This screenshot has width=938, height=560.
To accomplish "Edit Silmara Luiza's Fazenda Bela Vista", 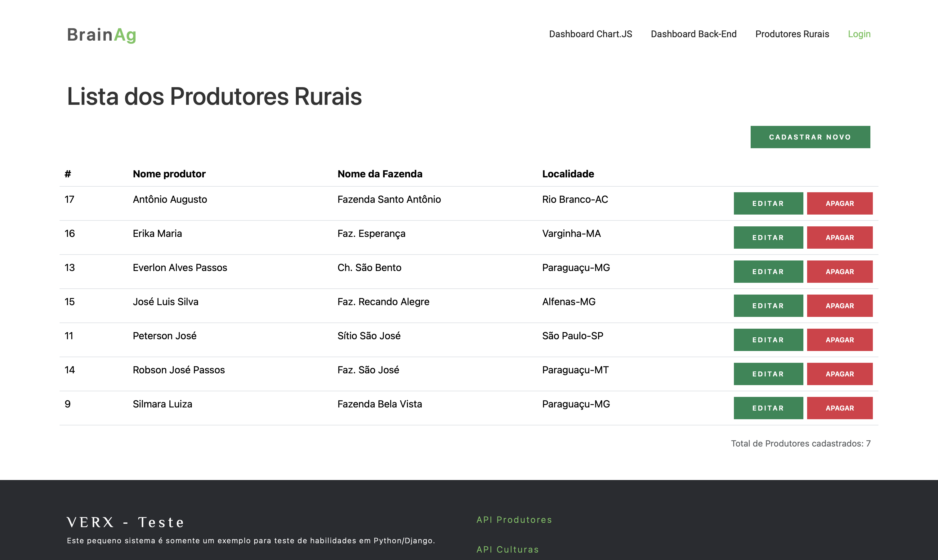I will 768,408.
